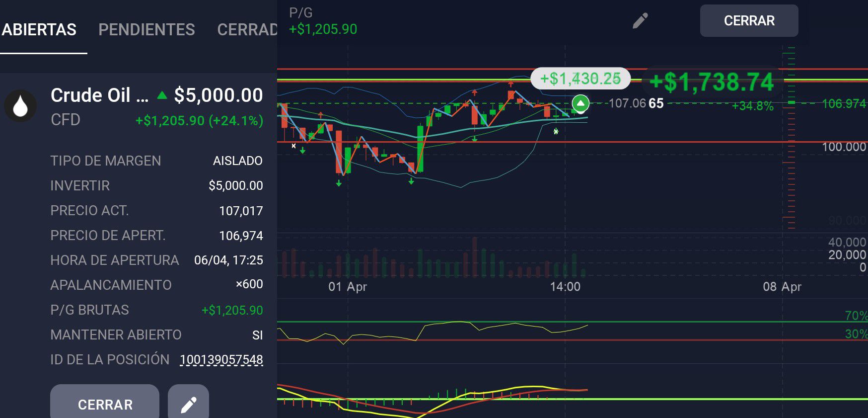Viewport: 868px width, 418px height.
Task: Click the Crude Oil position title
Action: click(x=99, y=95)
